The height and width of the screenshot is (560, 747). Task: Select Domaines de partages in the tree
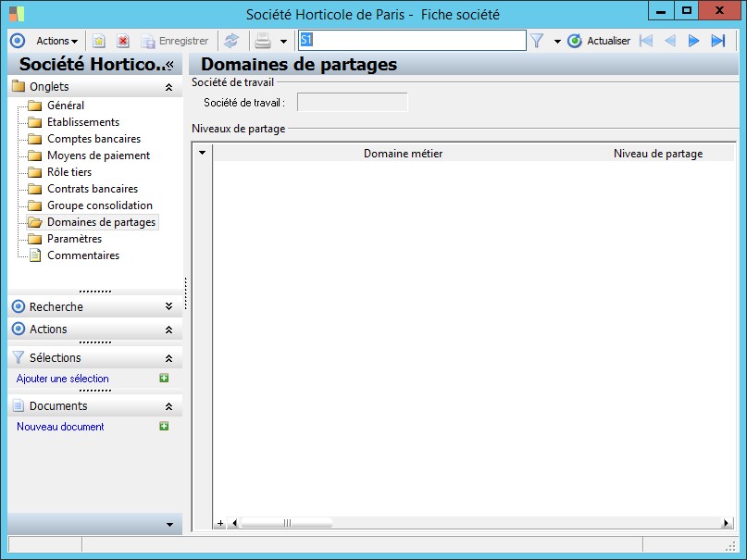tap(102, 222)
